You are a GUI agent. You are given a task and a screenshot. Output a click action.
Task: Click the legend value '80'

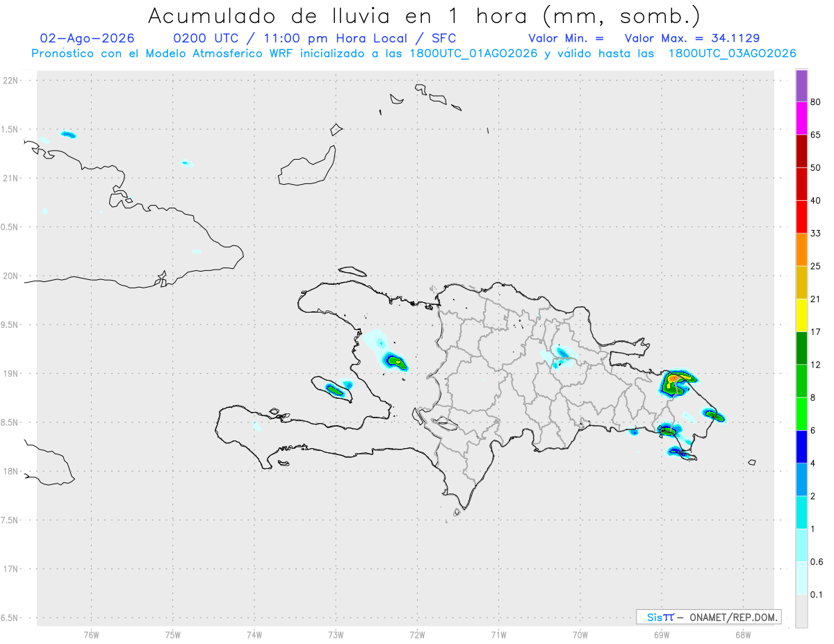pyautogui.click(x=816, y=102)
